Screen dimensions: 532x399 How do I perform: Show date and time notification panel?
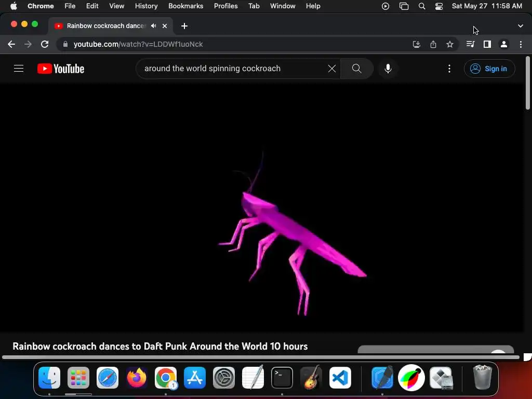pyautogui.click(x=487, y=6)
